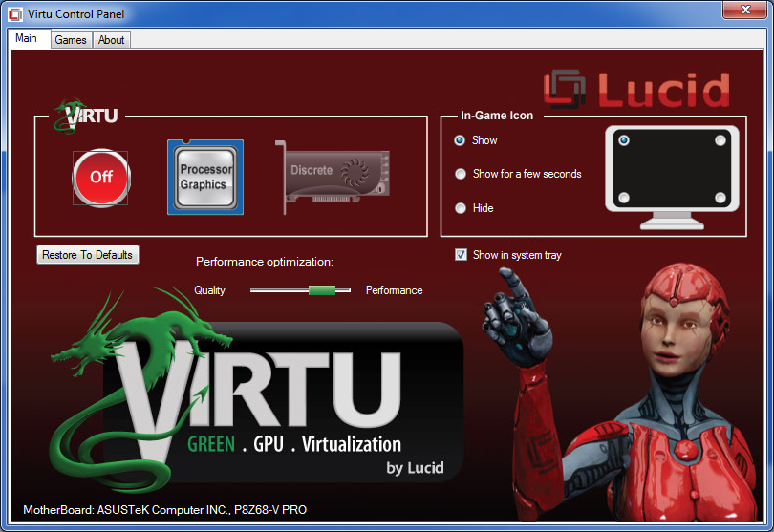Click the Performance optimization slider handle
The image size is (774, 532).
(322, 290)
